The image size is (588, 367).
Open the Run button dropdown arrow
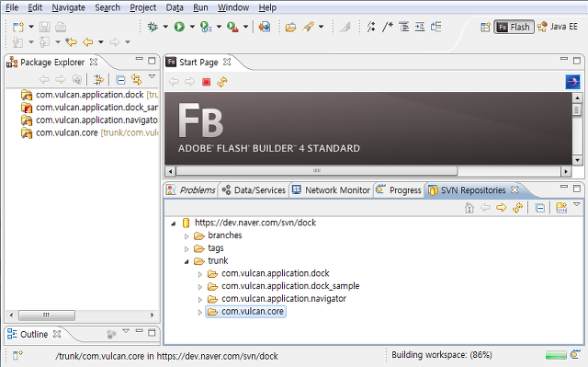pyautogui.click(x=192, y=27)
